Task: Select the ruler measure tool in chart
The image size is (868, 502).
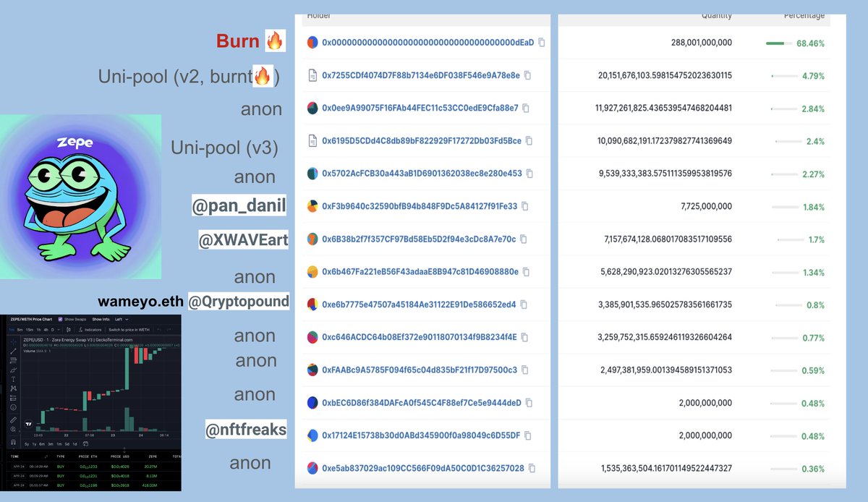Action: [x=13, y=420]
